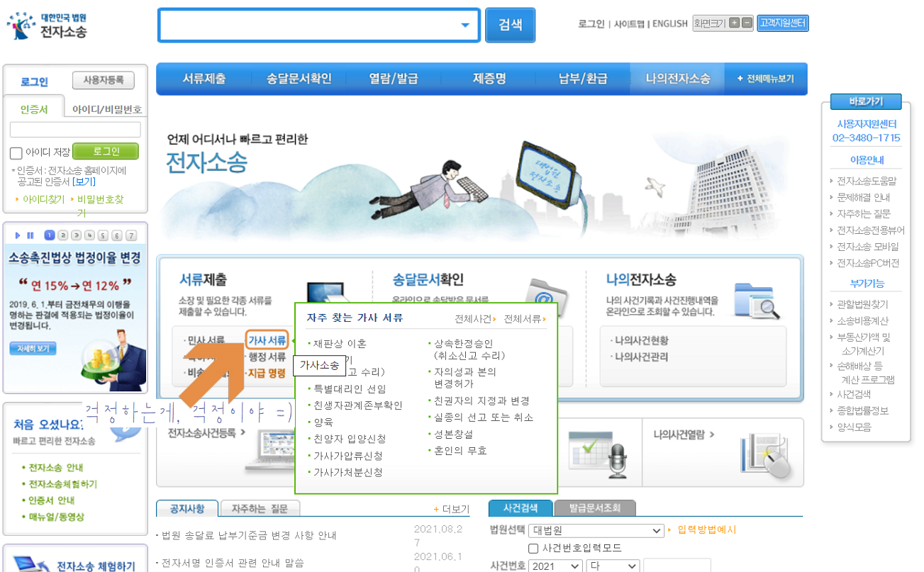
Task: Click the 자세히 보기 banner button
Action: (33, 349)
